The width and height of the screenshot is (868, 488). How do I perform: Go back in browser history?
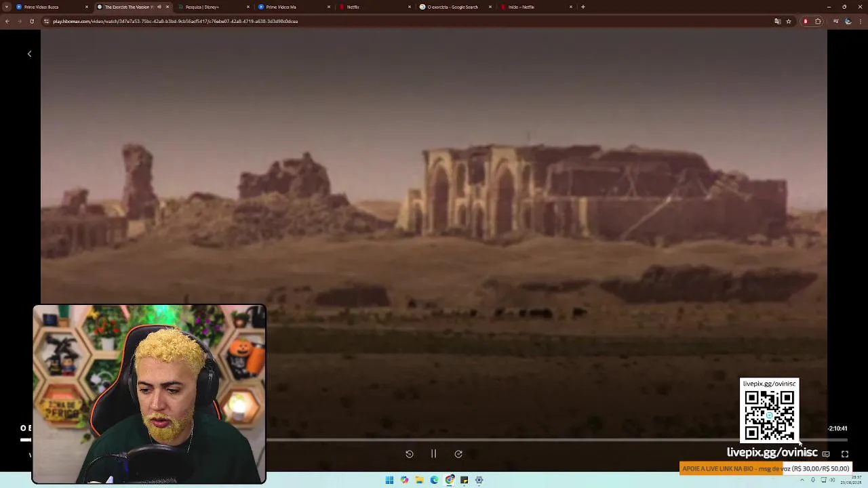tap(7, 21)
